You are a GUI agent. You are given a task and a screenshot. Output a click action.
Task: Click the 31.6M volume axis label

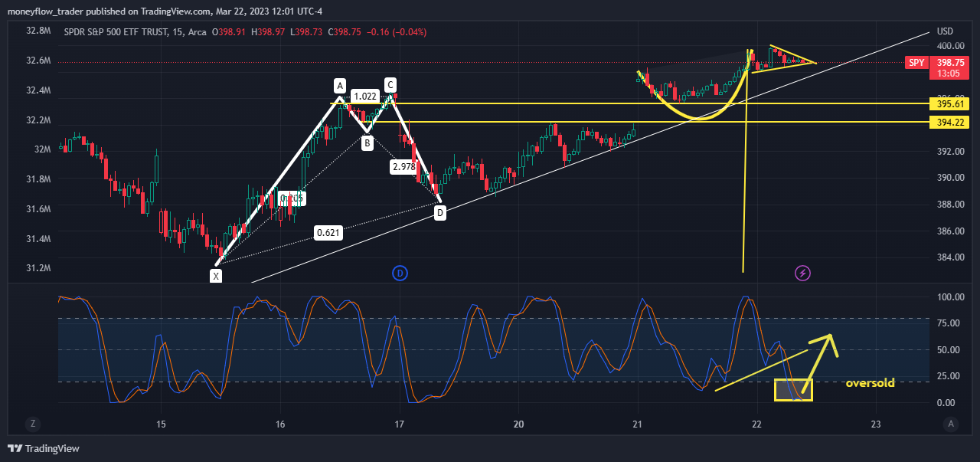point(38,209)
